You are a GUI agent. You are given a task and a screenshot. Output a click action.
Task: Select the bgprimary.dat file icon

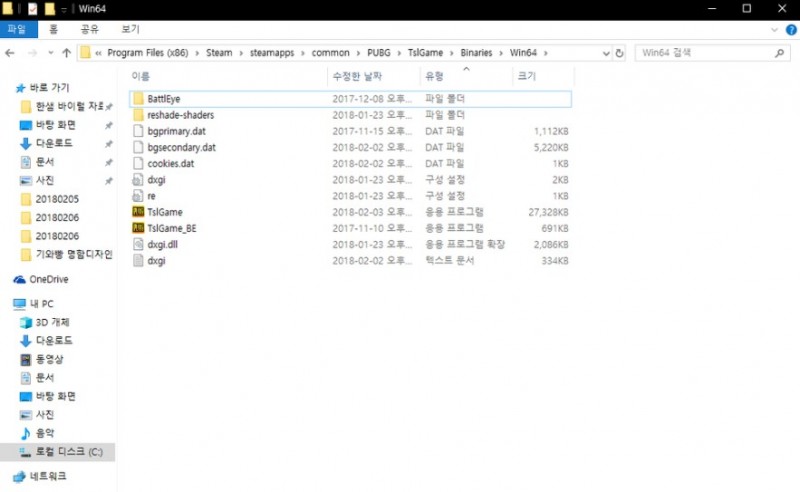(x=138, y=131)
